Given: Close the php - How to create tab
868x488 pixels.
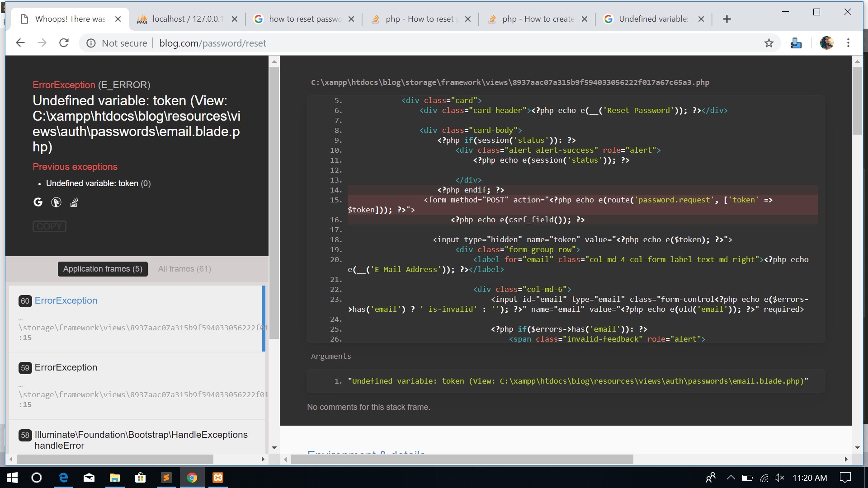Looking at the screenshot, I should click(585, 19).
